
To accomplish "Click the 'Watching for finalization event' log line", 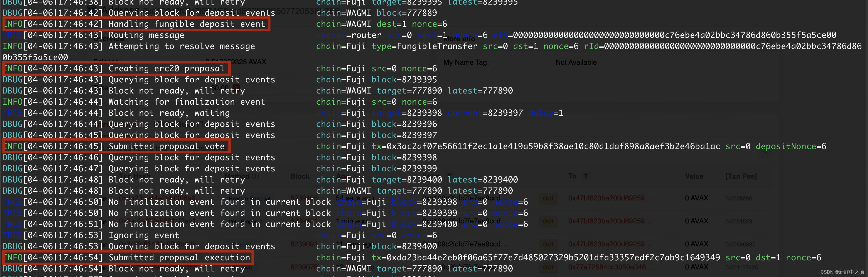I will (x=187, y=102).
